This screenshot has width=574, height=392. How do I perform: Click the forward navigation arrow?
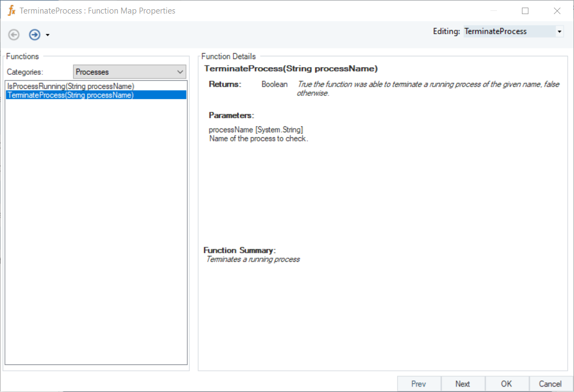(x=35, y=35)
